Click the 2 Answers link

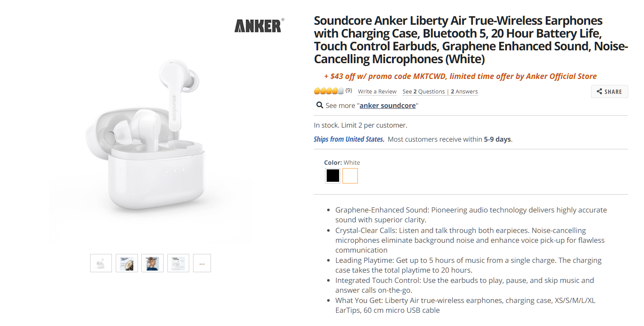pyautogui.click(x=464, y=92)
